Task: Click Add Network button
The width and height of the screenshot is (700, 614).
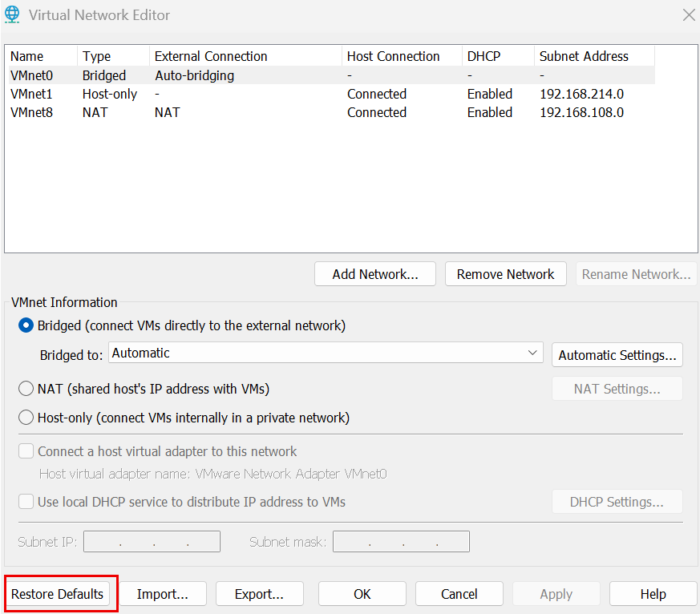Action: 375,274
